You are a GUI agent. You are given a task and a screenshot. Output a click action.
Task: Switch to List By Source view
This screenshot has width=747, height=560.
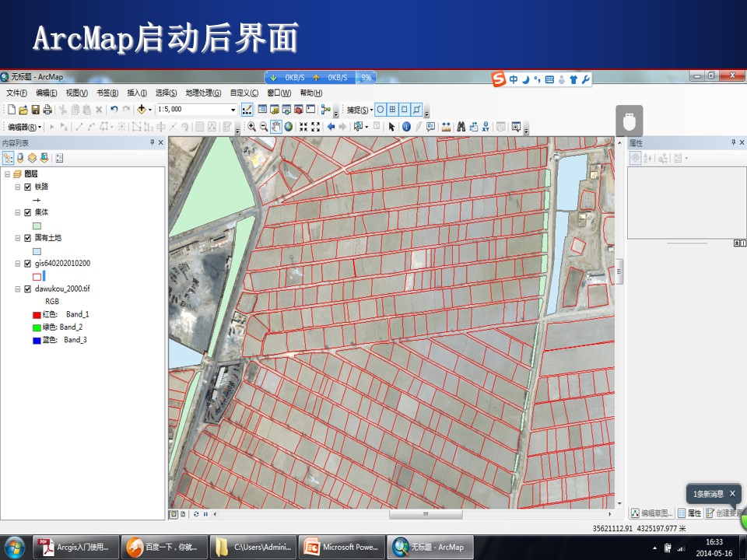click(20, 158)
